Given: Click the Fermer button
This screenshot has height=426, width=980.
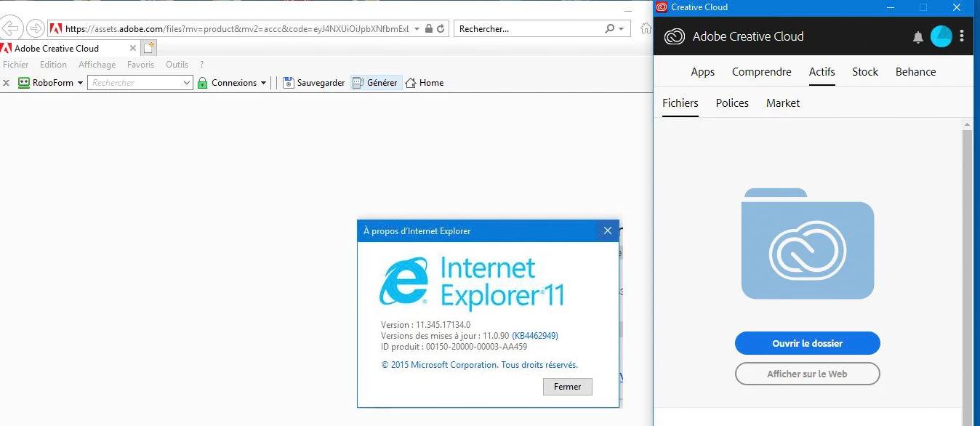Looking at the screenshot, I should pyautogui.click(x=567, y=387).
